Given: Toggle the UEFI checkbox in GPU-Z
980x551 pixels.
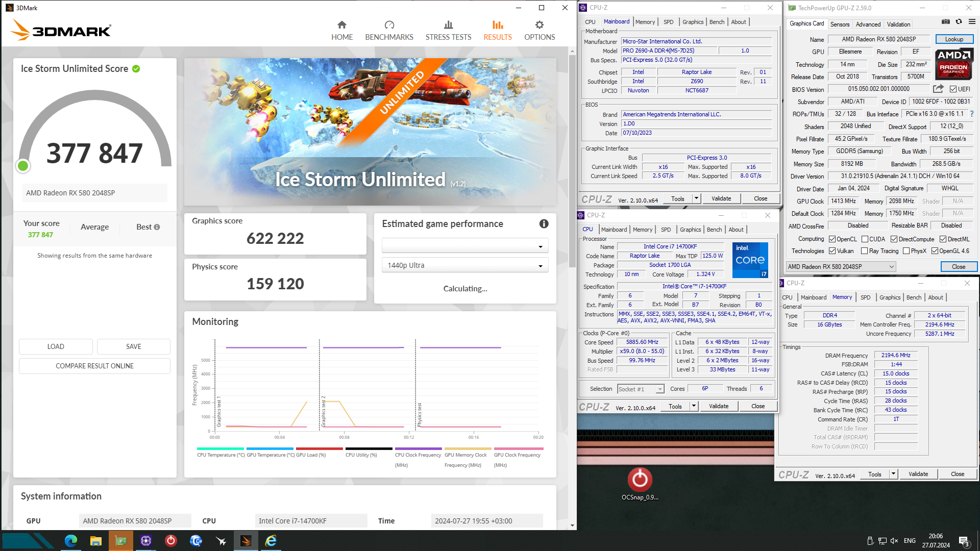Looking at the screenshot, I should point(953,89).
